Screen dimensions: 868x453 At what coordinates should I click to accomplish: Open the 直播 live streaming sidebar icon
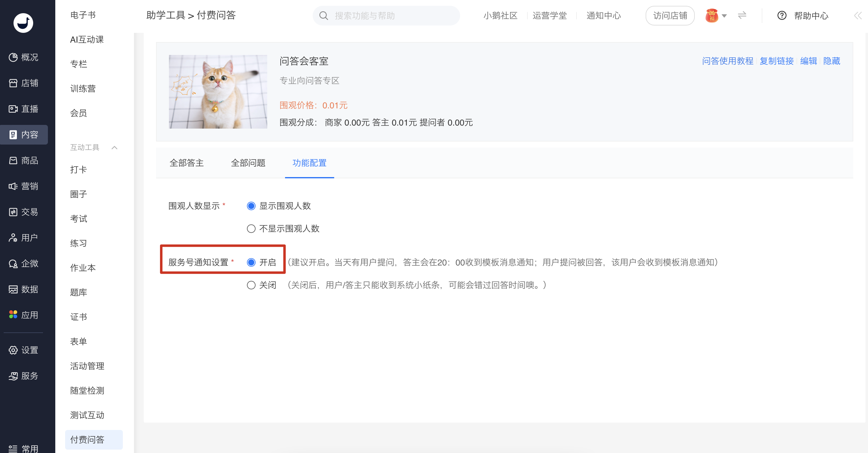[13, 109]
